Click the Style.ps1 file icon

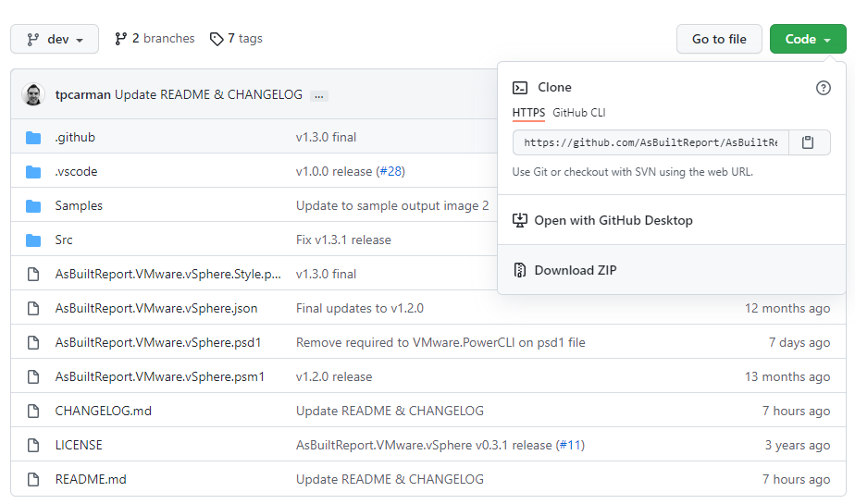(33, 274)
